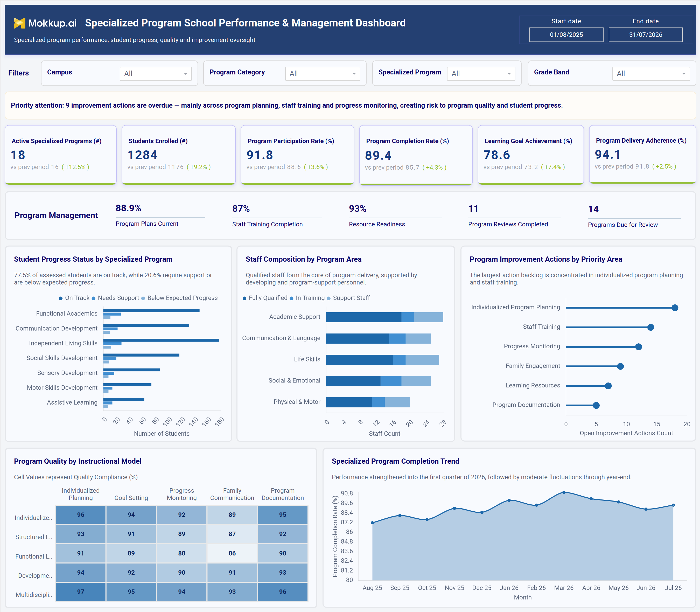Click the Programs Due for Review label
Viewport: 700px width, 612px height.
(623, 225)
